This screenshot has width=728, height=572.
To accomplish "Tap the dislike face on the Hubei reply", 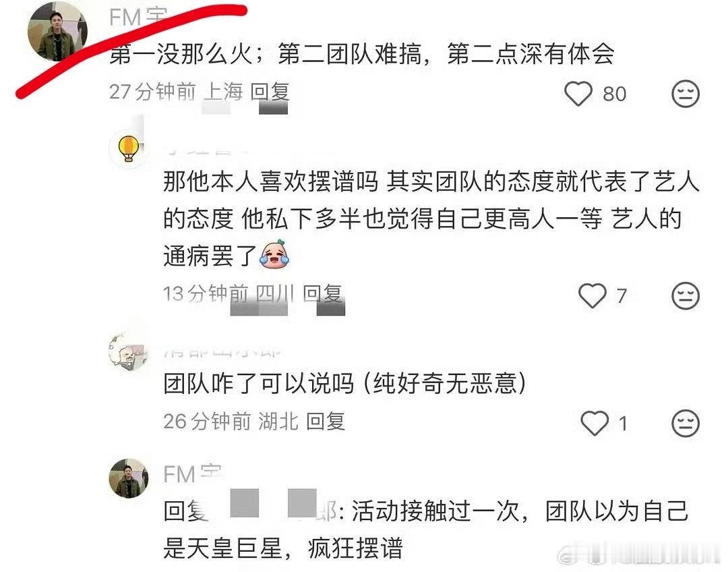I will (686, 423).
